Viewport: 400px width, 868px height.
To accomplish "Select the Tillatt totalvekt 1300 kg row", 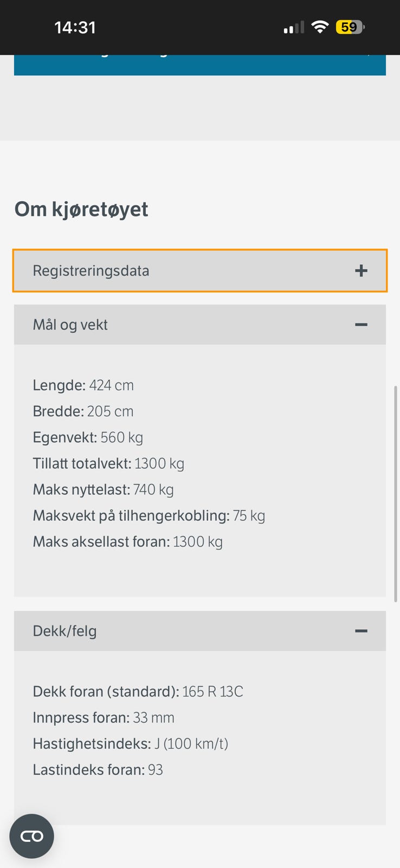I will click(x=108, y=463).
